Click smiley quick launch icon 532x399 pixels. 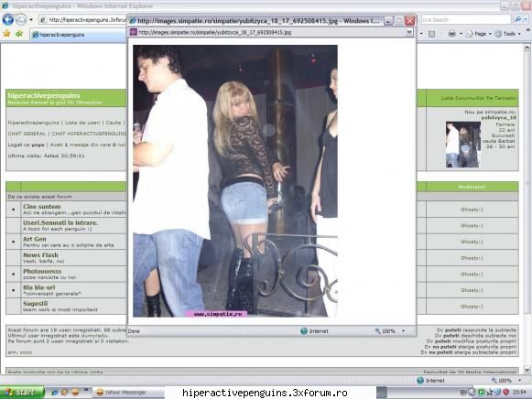click(75, 393)
